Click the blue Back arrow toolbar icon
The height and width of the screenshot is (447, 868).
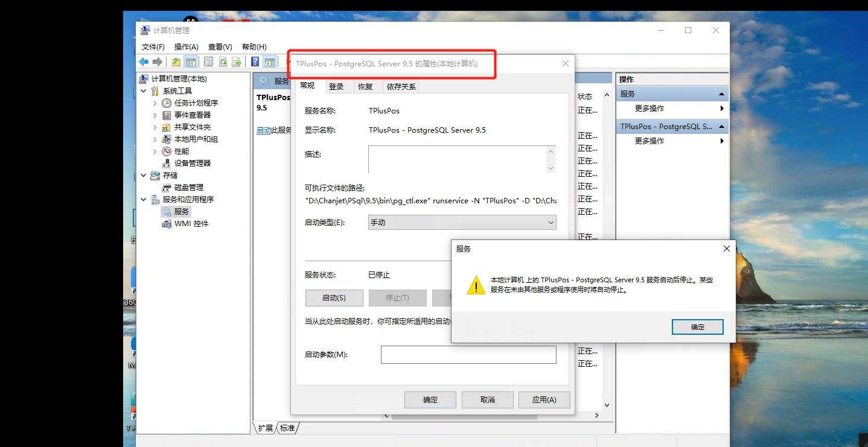[144, 62]
